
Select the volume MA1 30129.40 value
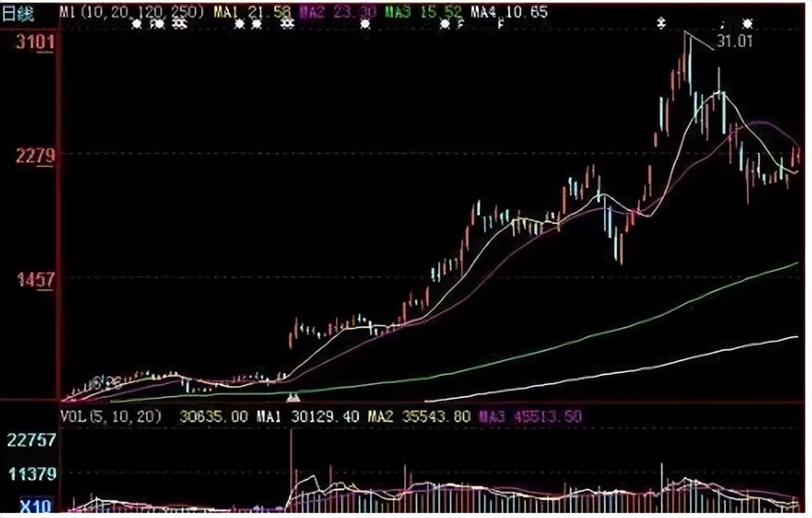[x=308, y=417]
